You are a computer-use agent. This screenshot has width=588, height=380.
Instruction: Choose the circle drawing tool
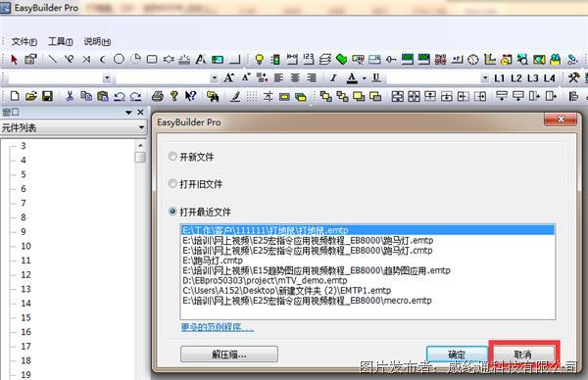[x=119, y=59]
